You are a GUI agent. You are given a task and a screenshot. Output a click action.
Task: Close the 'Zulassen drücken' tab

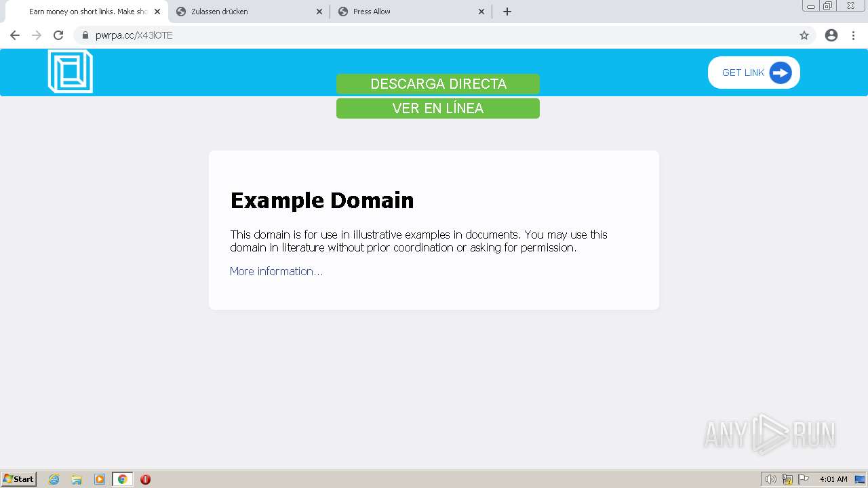pos(319,12)
